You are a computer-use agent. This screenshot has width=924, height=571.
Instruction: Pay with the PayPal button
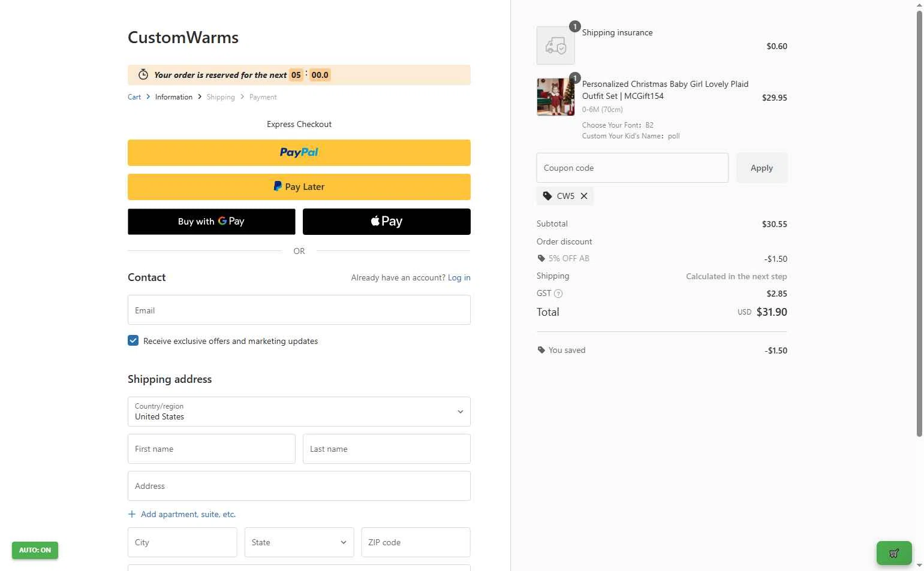pyautogui.click(x=299, y=153)
